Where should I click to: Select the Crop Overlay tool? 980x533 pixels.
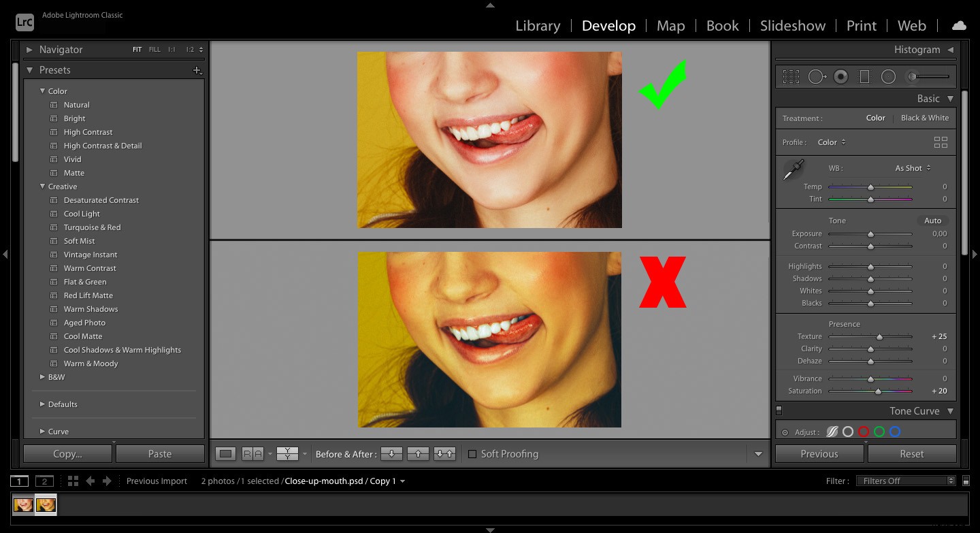tap(791, 76)
